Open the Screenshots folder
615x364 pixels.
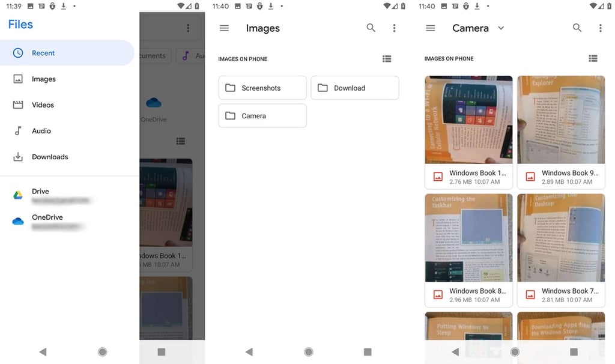(262, 88)
